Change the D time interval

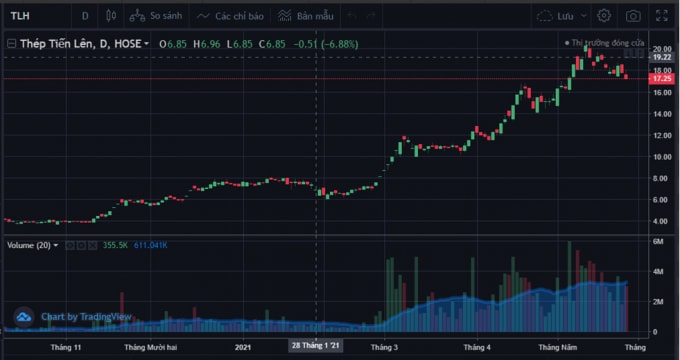point(85,16)
